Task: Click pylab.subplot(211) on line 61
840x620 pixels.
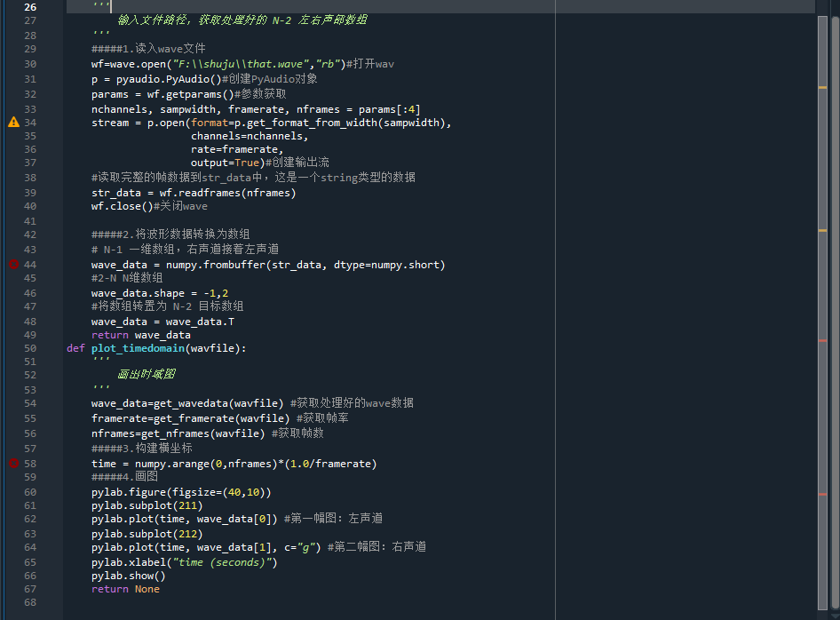Action: [x=147, y=505]
